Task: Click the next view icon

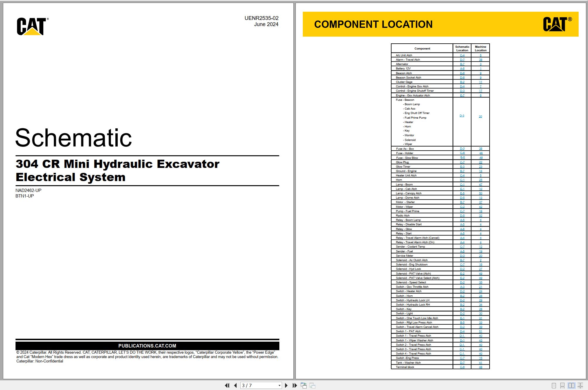Action: pyautogui.click(x=312, y=386)
